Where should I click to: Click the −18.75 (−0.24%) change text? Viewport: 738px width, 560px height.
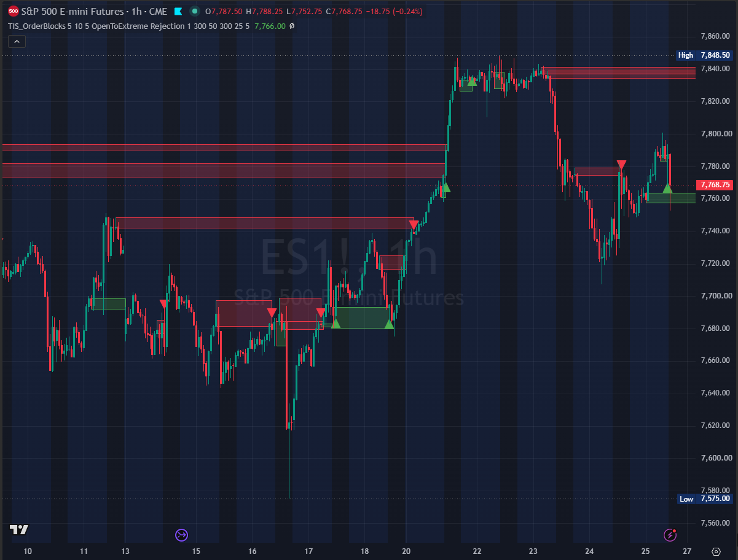click(396, 12)
